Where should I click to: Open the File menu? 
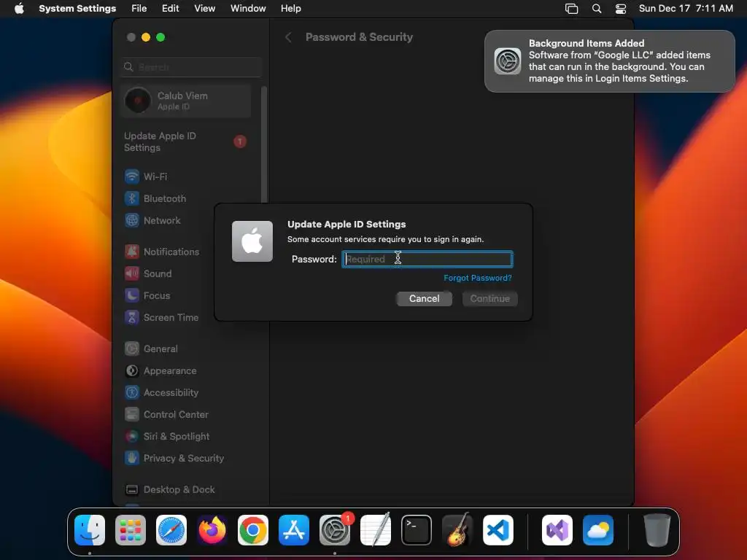point(139,9)
